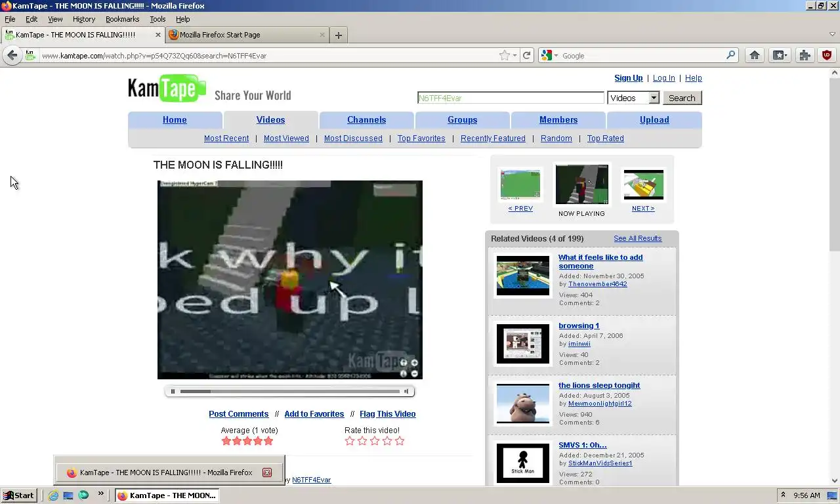Image resolution: width=840 pixels, height=504 pixels.
Task: Click Add to Favorites link
Action: 314,414
